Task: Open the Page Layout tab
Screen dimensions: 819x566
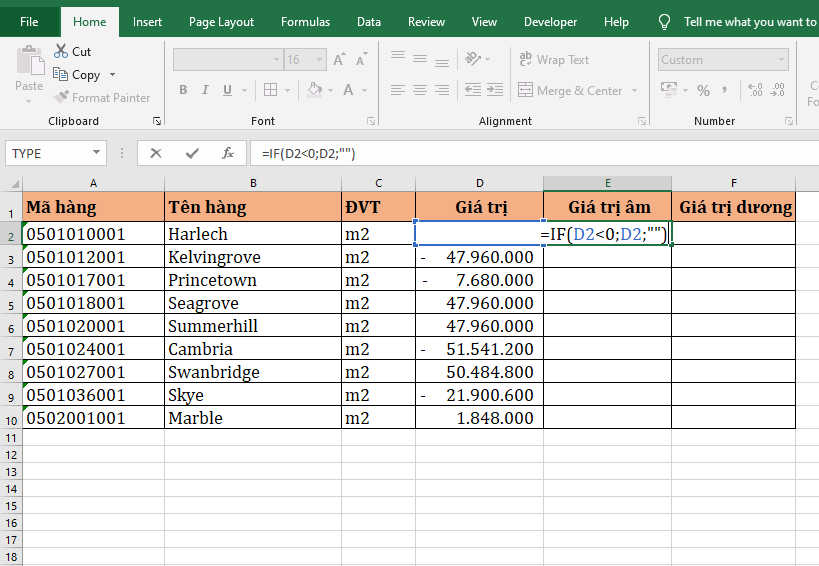Action: (x=221, y=22)
